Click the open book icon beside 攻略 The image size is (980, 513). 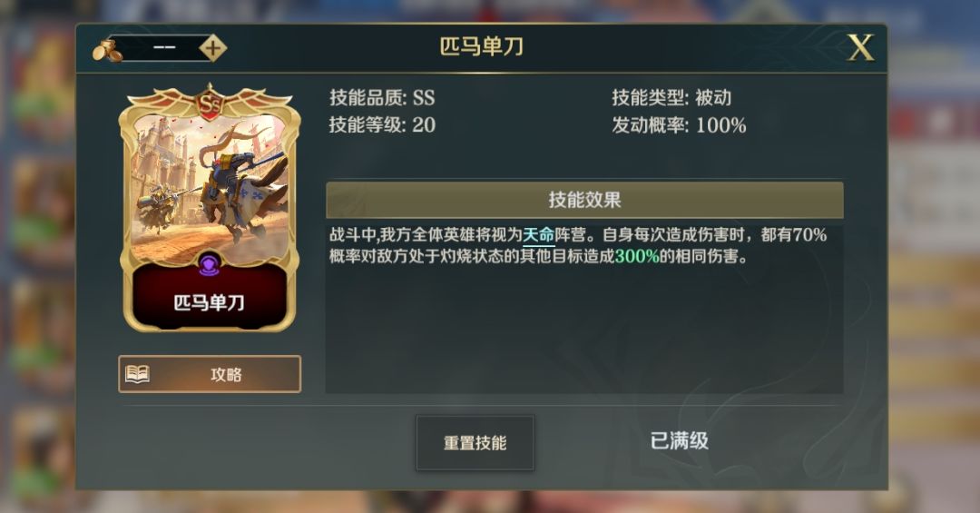click(138, 374)
